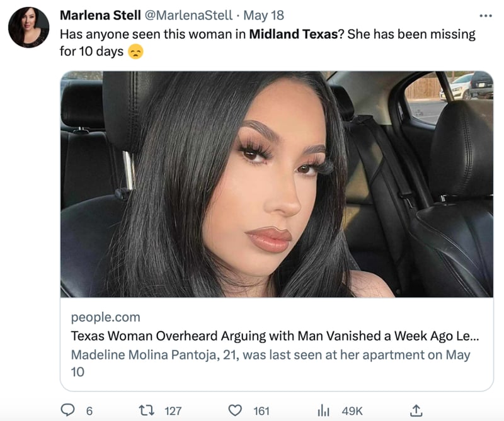Click the sad face emoji
This screenshot has height=421, width=504.
(x=135, y=52)
